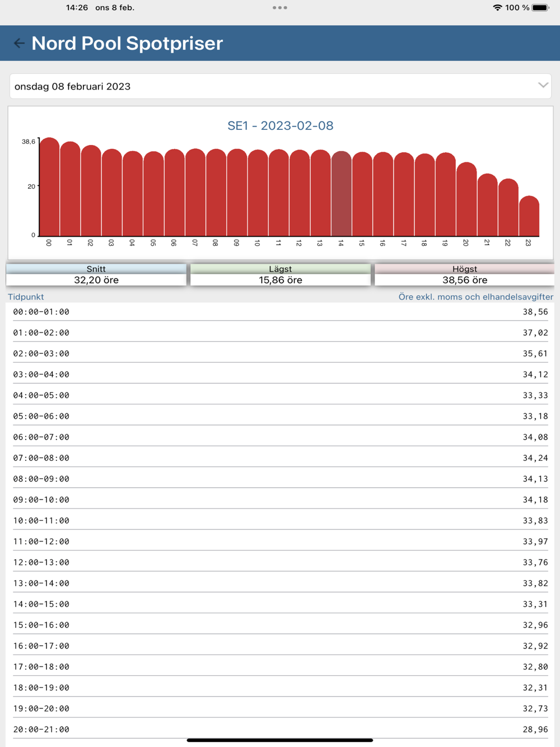The image size is (560, 747).
Task: Tap price value 38,56 in the list
Action: pos(535,312)
